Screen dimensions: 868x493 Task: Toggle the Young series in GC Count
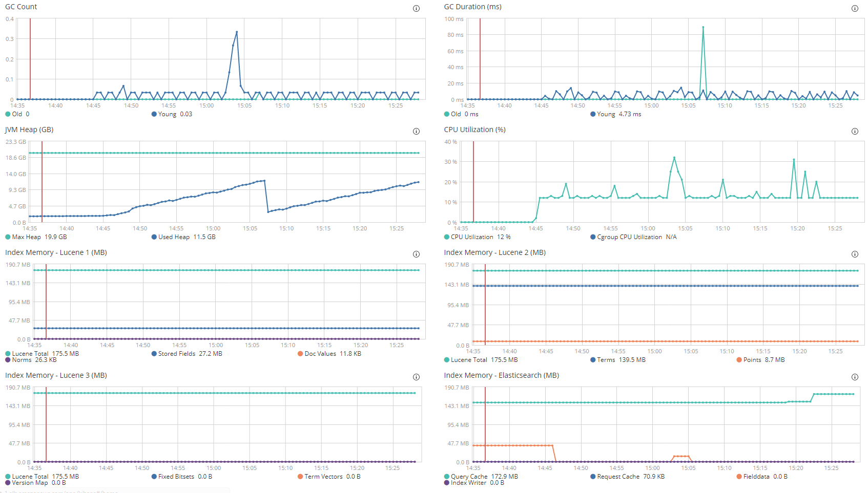(x=172, y=114)
